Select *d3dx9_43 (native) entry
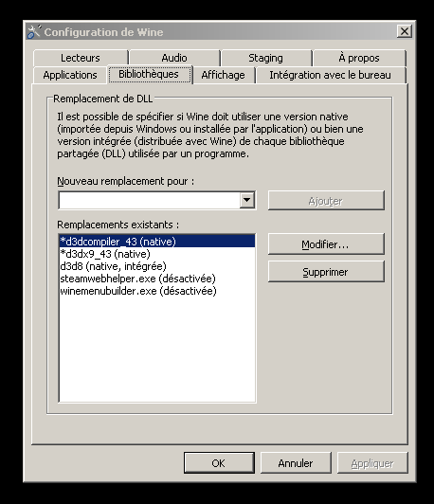The height and width of the screenshot is (504, 434). point(157,254)
